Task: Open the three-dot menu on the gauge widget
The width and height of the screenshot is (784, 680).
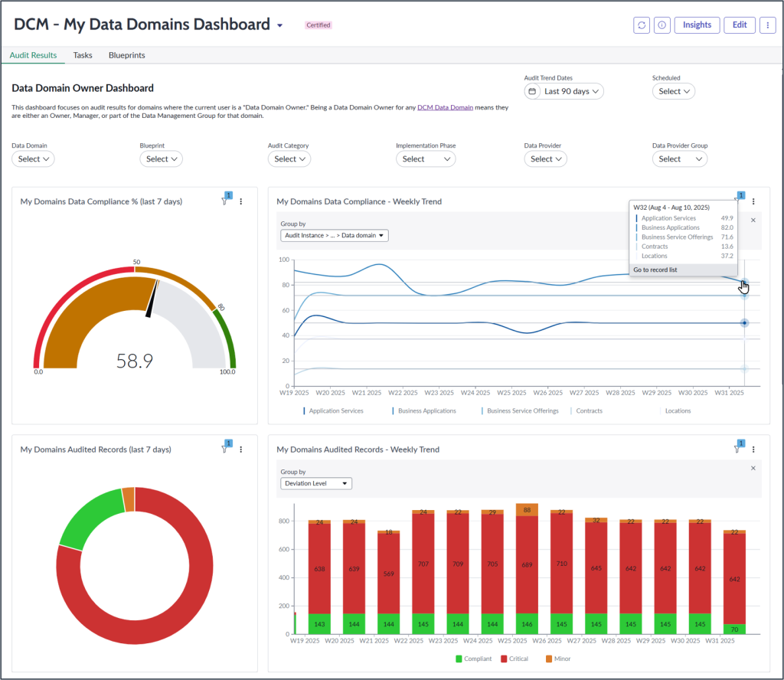Action: click(241, 201)
